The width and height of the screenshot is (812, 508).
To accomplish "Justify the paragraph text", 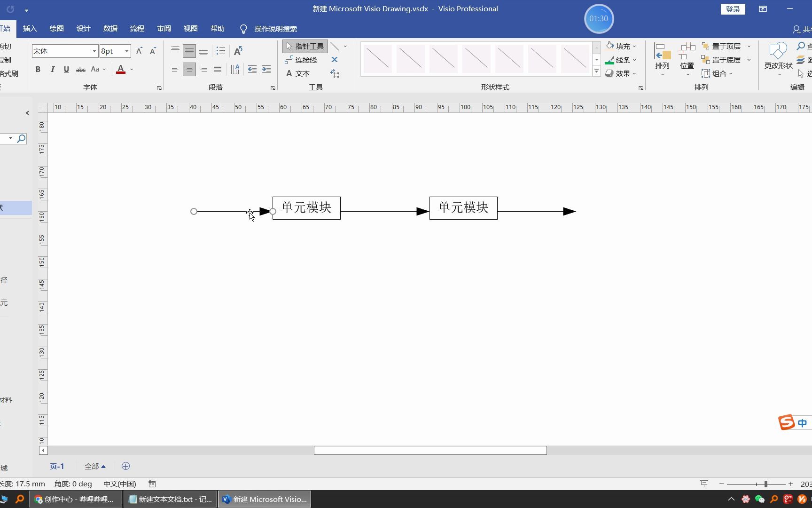I will click(x=218, y=69).
